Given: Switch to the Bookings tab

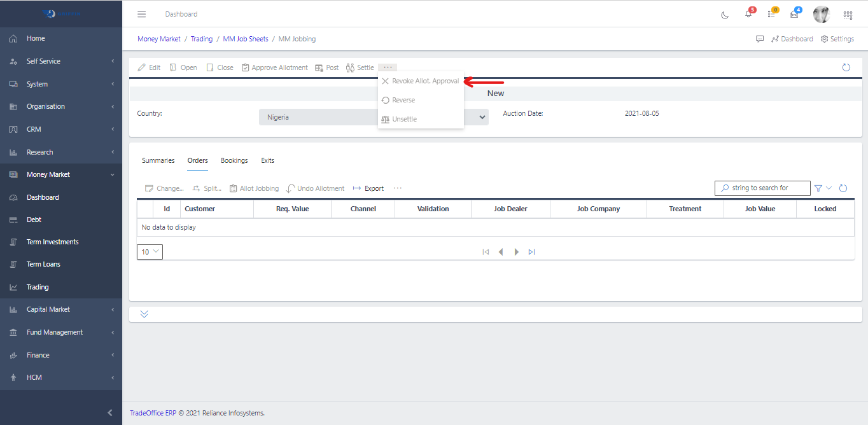Looking at the screenshot, I should [x=234, y=160].
